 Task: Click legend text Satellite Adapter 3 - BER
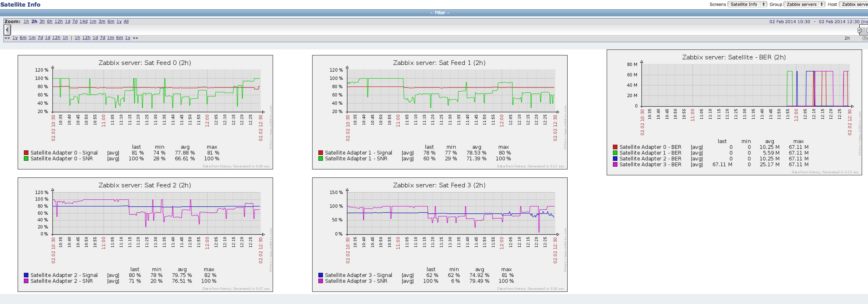[650, 164]
